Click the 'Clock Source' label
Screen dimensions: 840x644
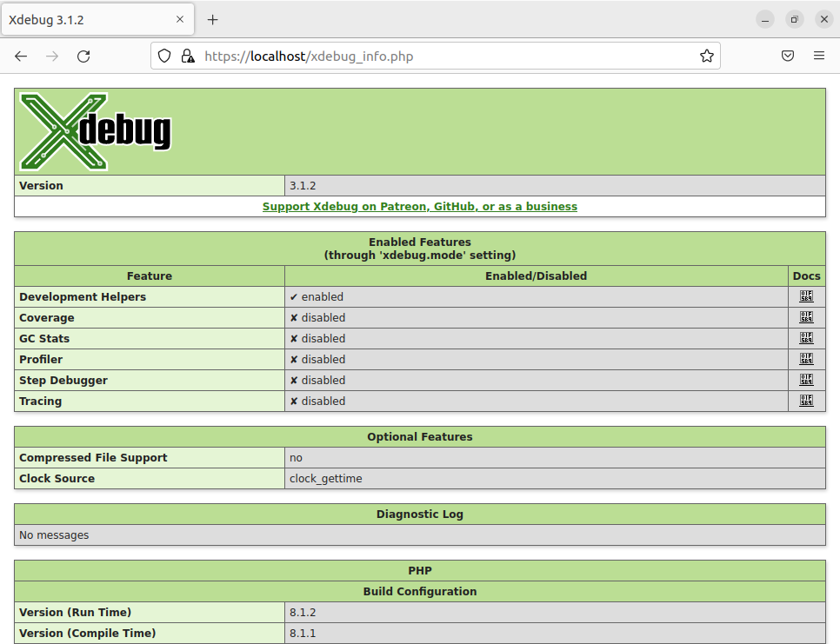[x=57, y=479]
